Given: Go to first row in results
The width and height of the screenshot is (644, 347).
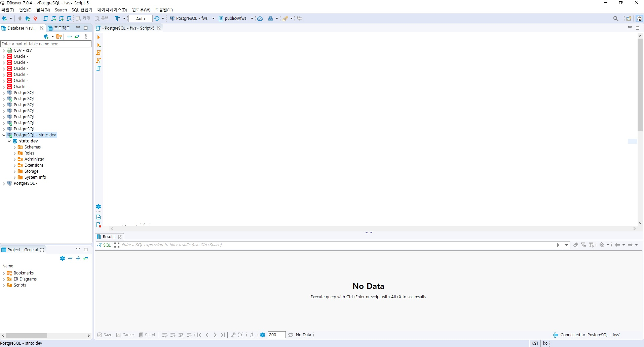Looking at the screenshot, I should (x=199, y=335).
